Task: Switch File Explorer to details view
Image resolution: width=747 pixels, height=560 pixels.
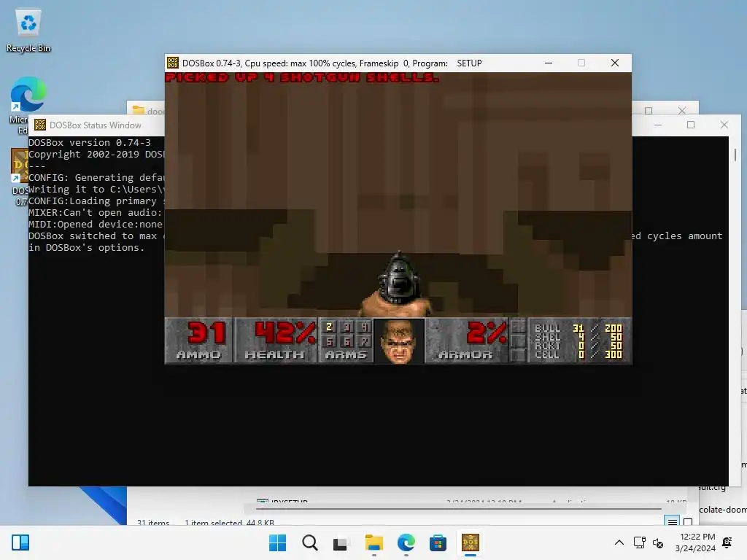Action: coord(672,522)
